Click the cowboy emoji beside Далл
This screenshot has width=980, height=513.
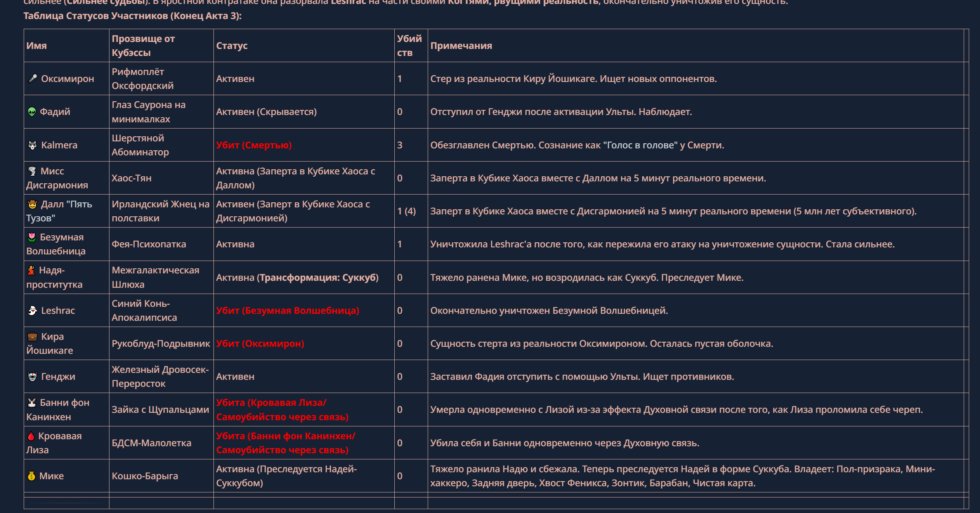click(x=33, y=204)
